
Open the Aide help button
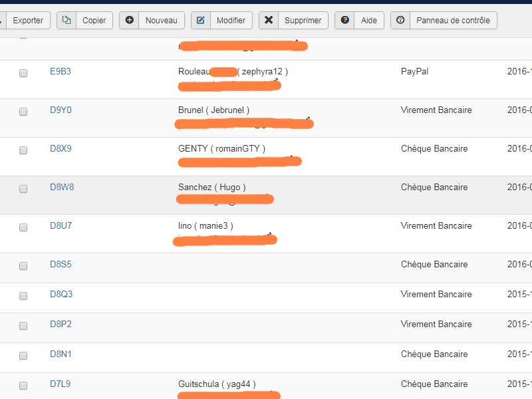359,21
